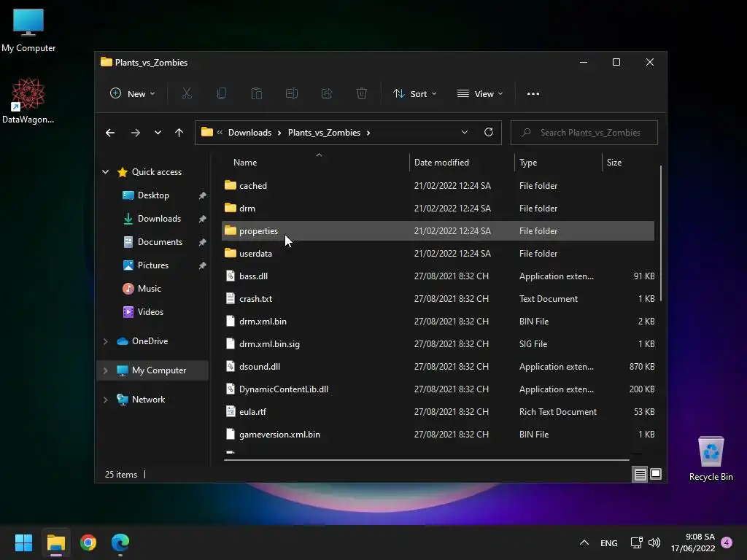This screenshot has width=747, height=560.
Task: Open the See more three-dots menu
Action: click(533, 94)
